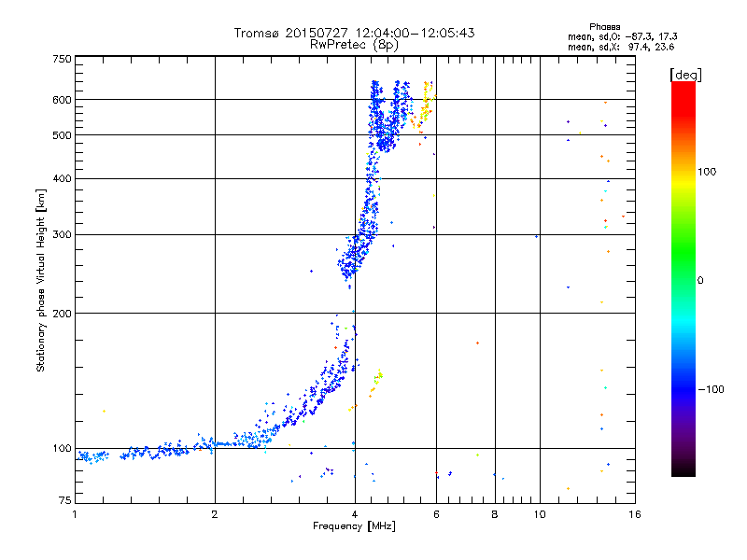Click the RwPretec (8p) subtitle

[354, 45]
